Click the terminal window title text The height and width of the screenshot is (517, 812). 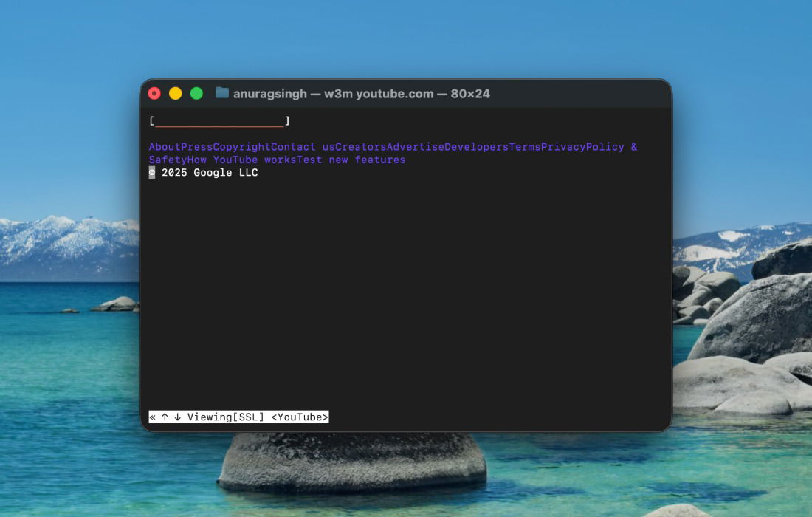(362, 94)
